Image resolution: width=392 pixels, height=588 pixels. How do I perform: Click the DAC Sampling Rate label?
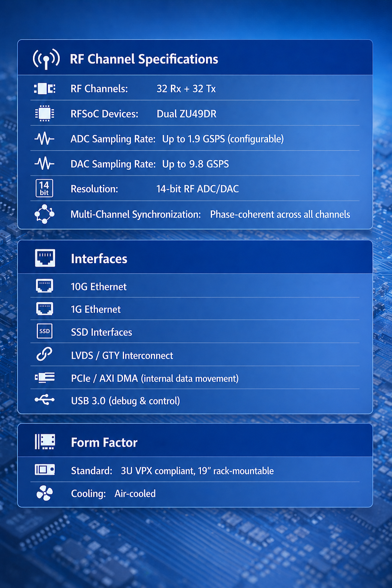click(113, 164)
